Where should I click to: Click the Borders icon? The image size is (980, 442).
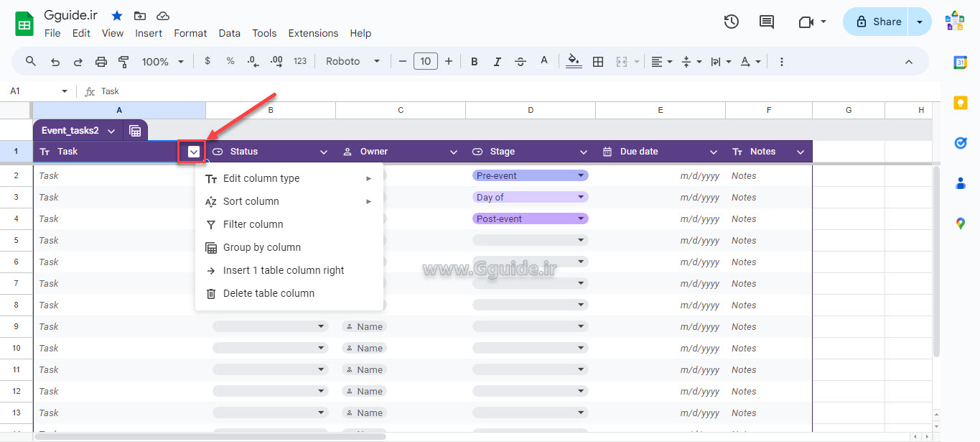click(x=598, y=61)
